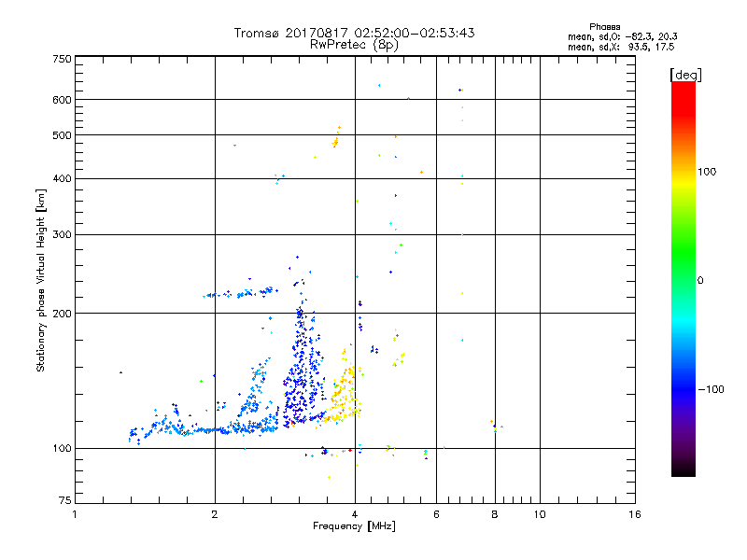
Task: Click the colorbar '-100' tick label
Action: [x=711, y=389]
